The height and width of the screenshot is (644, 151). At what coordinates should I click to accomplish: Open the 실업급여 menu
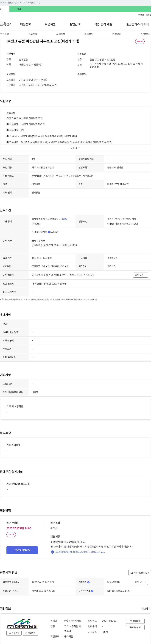(x=75, y=24)
